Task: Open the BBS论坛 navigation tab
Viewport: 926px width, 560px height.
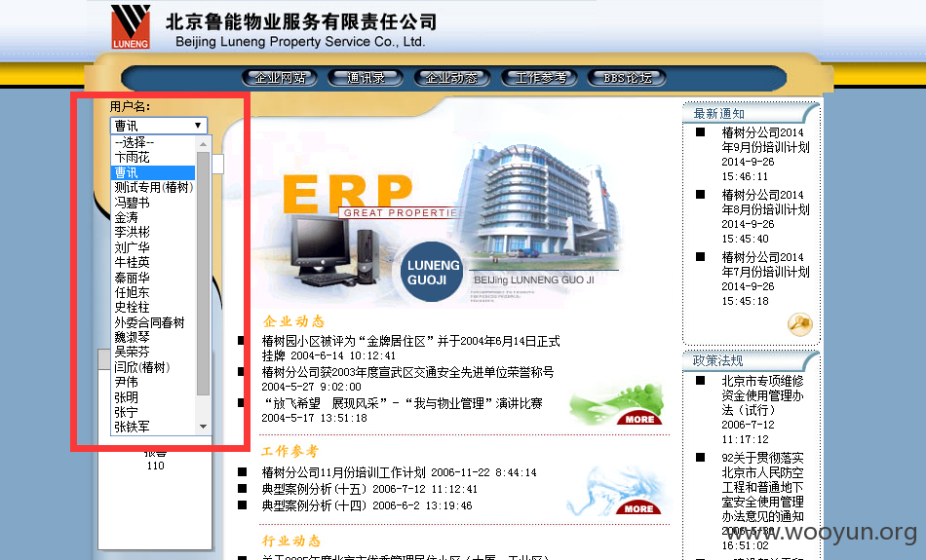Action: click(x=627, y=78)
